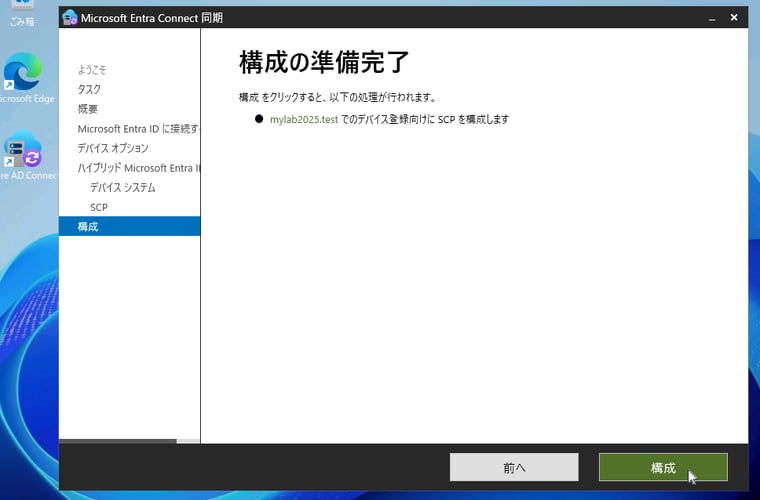760x500 pixels.
Task: Click the sidebar horizontal scrollbar
Action: tap(118, 441)
